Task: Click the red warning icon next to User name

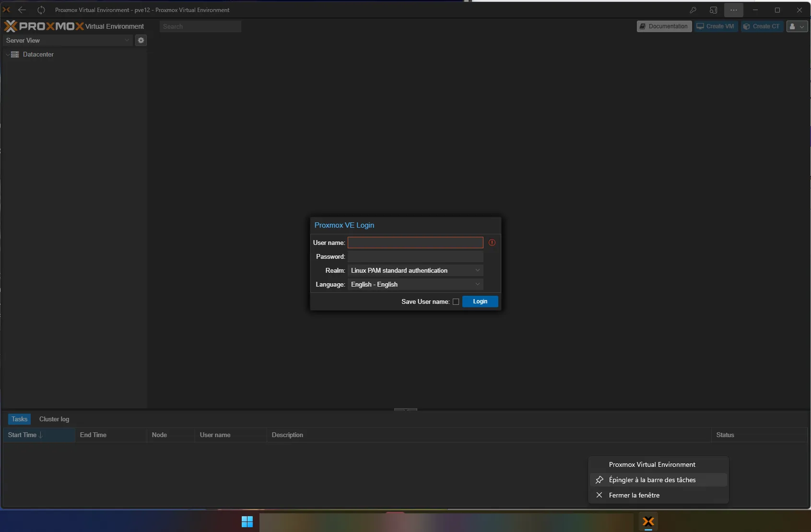Action: [x=492, y=243]
